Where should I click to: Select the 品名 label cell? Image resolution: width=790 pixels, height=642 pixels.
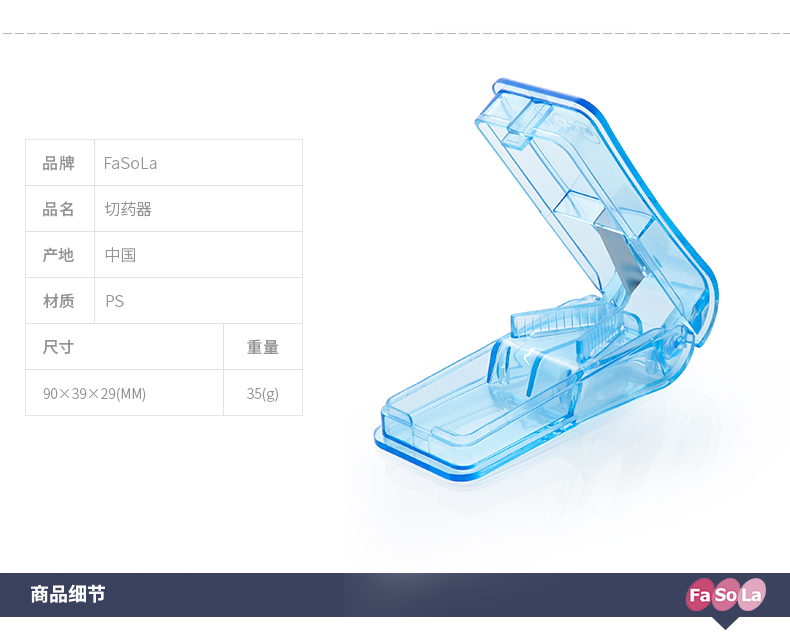[60, 209]
